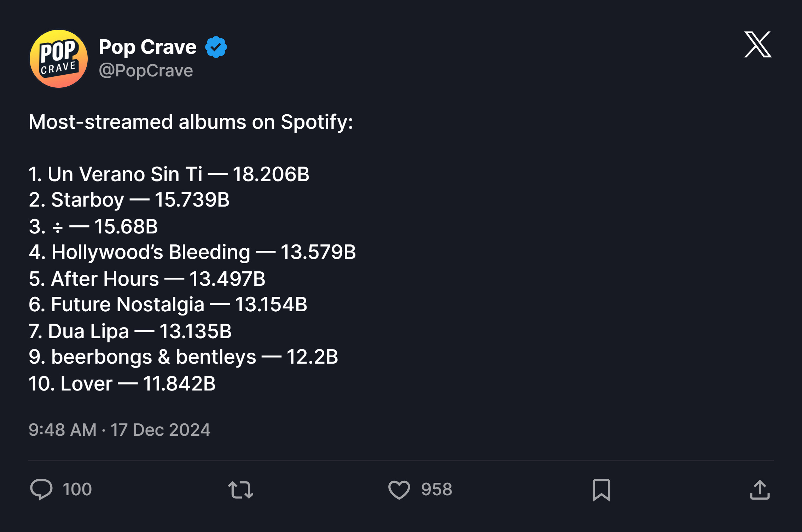802x532 pixels.
Task: Click the Hollywood's Bleeding entry
Action: pos(192,252)
